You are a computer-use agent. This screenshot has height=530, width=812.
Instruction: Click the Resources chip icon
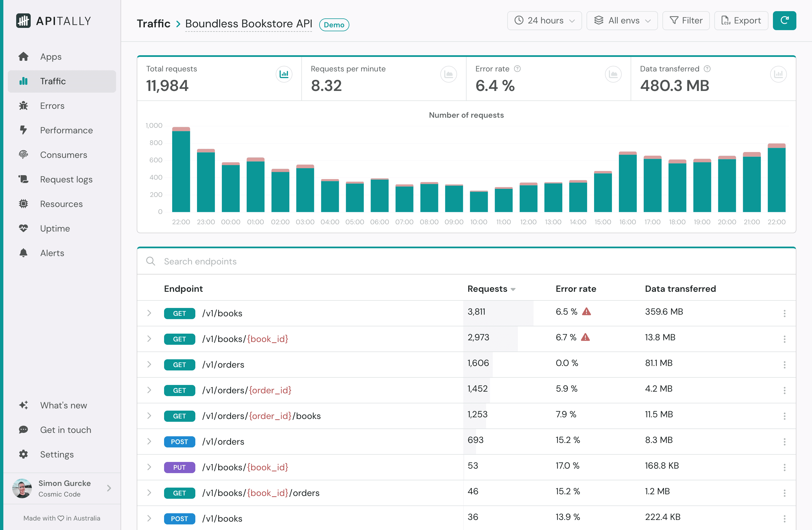coord(23,204)
